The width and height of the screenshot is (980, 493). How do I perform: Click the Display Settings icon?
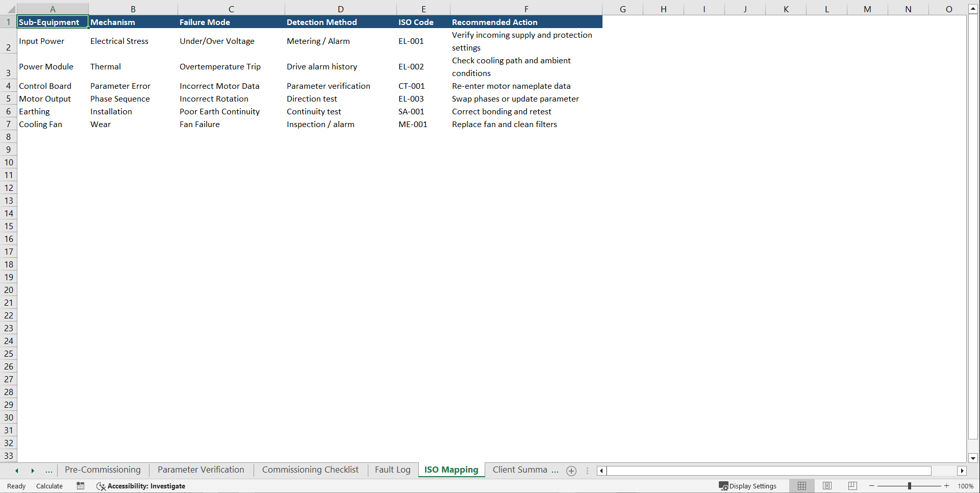click(x=724, y=486)
